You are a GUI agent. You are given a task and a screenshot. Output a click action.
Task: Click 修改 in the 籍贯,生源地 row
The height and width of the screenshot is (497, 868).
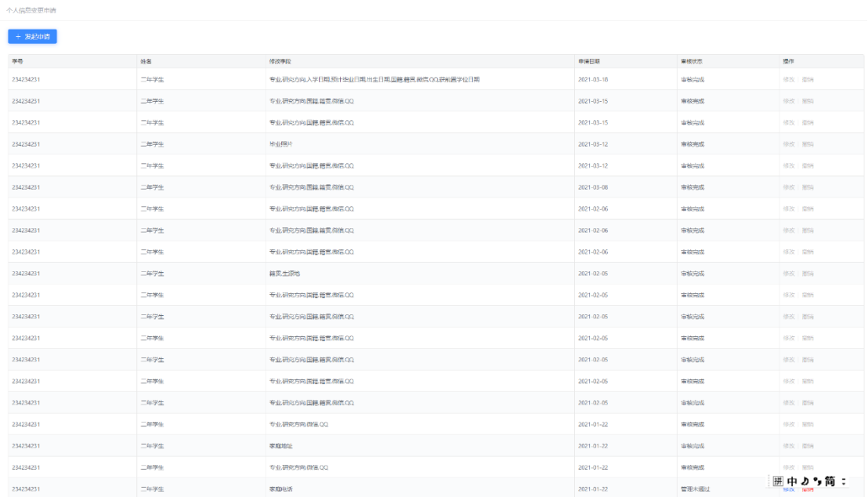click(788, 274)
